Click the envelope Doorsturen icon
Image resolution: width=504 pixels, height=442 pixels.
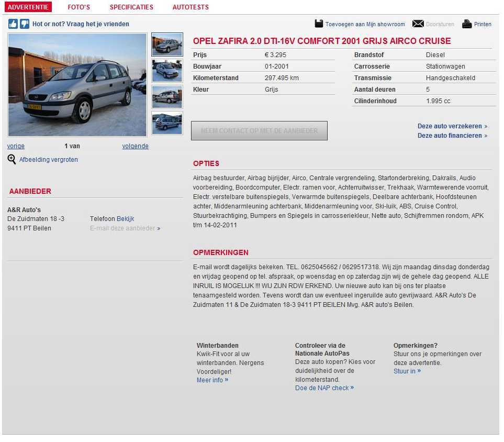click(x=418, y=24)
